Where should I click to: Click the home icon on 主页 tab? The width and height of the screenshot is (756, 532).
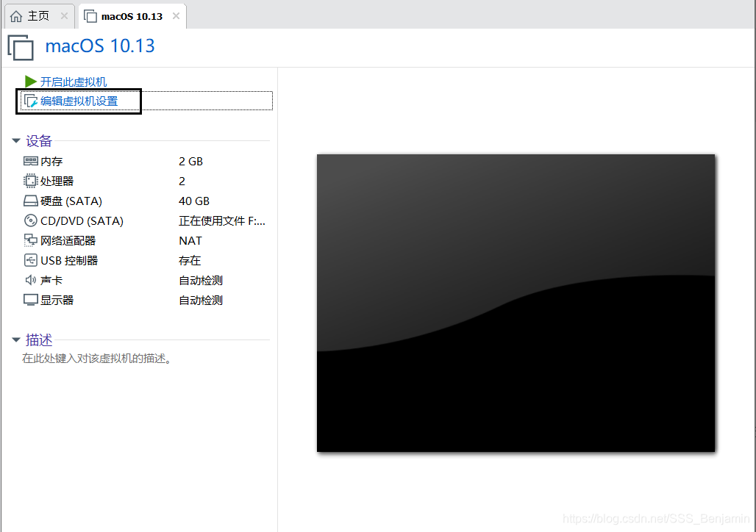pyautogui.click(x=16, y=16)
